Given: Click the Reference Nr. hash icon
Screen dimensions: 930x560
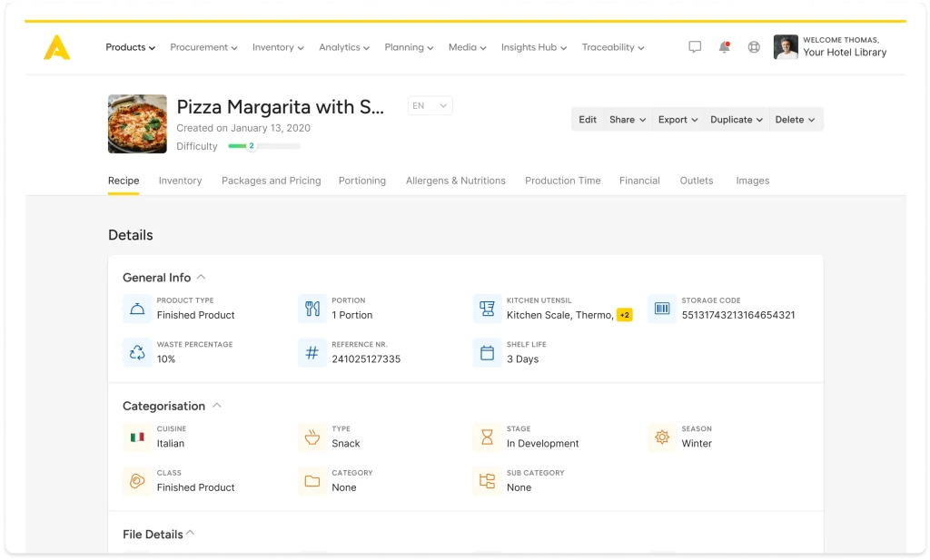Looking at the screenshot, I should (x=312, y=352).
